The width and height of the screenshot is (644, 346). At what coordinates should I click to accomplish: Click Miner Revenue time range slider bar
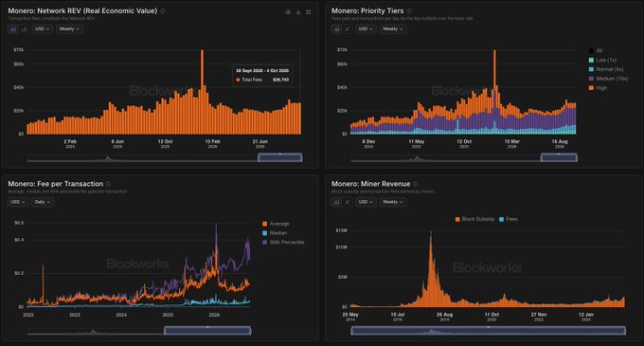point(489,331)
